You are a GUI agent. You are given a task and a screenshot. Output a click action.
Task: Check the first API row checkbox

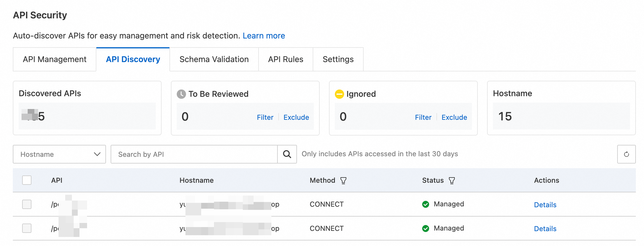pos(27,204)
